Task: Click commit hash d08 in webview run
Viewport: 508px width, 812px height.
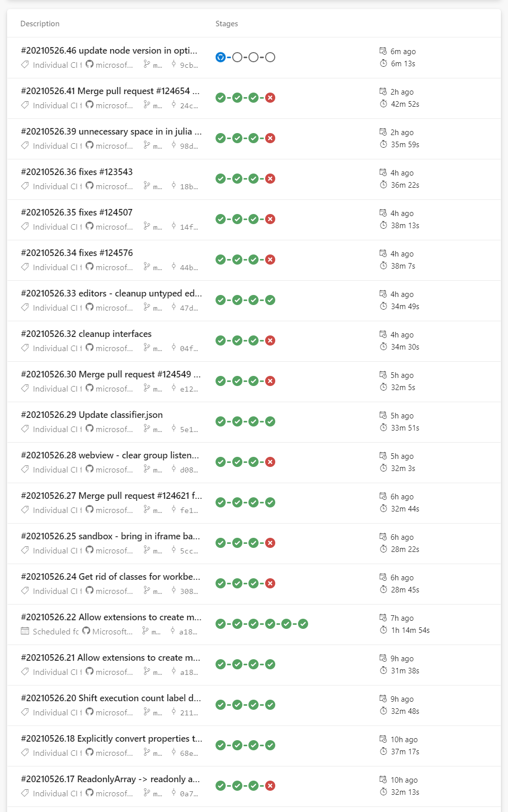Action: 189,470
